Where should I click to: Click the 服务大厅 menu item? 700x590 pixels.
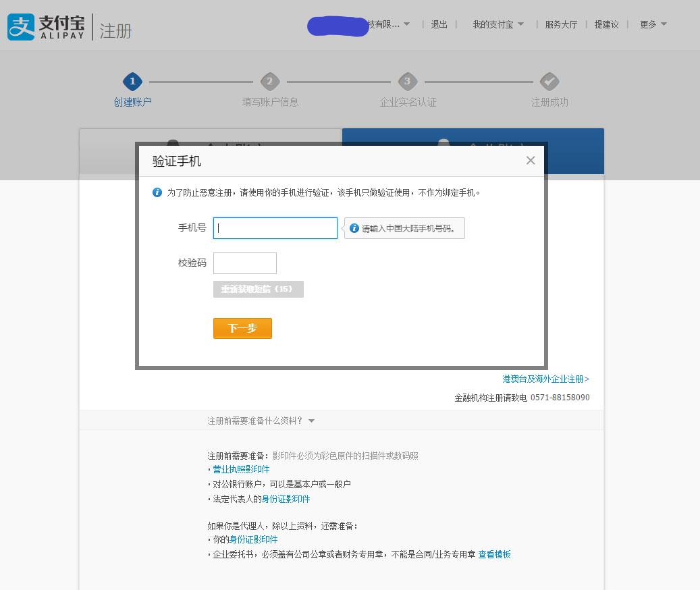[561, 23]
